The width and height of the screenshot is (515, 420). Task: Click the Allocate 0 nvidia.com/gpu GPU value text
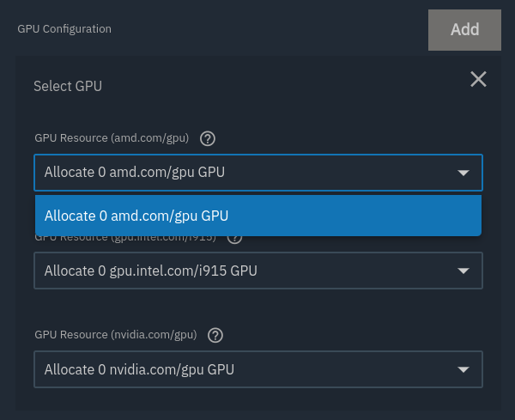click(x=139, y=369)
